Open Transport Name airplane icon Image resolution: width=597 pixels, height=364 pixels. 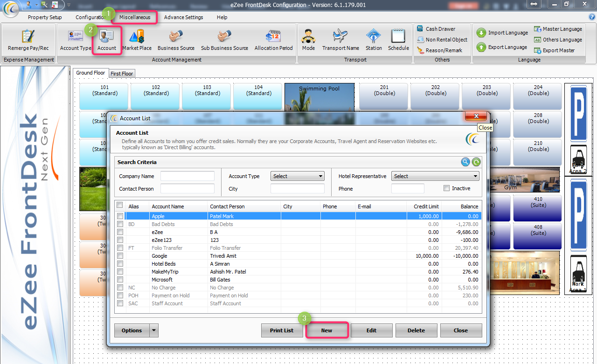(x=340, y=40)
